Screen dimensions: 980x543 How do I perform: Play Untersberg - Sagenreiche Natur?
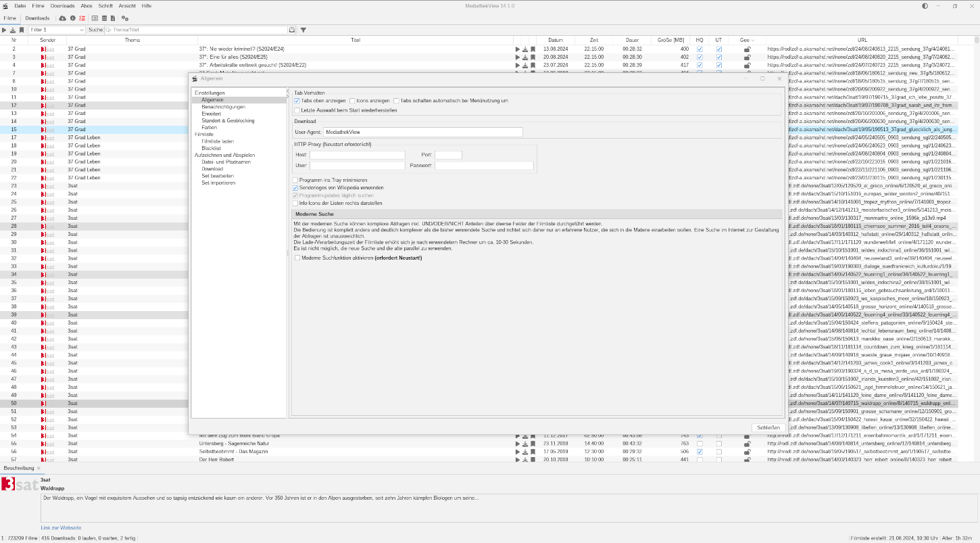pyautogui.click(x=518, y=444)
